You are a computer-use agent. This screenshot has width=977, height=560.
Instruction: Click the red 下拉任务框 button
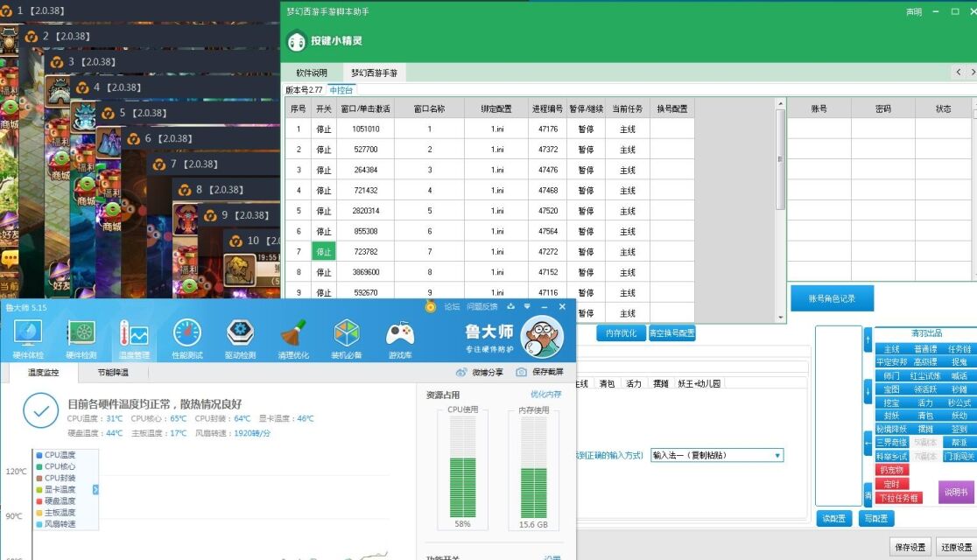pyautogui.click(x=898, y=498)
